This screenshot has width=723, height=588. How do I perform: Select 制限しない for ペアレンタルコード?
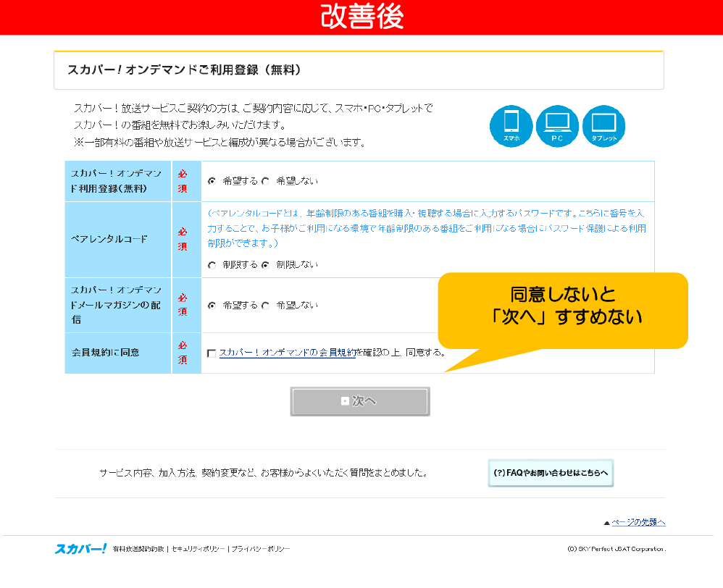coord(266,265)
